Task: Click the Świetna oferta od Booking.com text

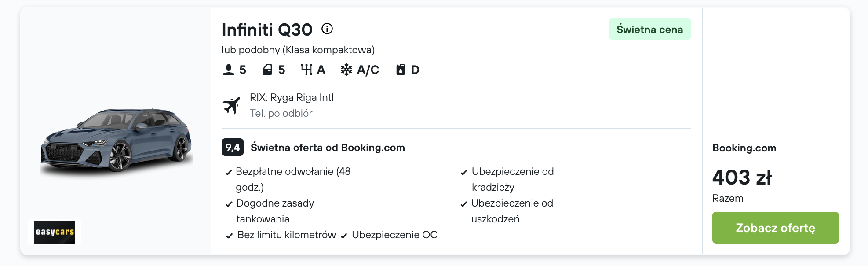Action: coord(328,148)
